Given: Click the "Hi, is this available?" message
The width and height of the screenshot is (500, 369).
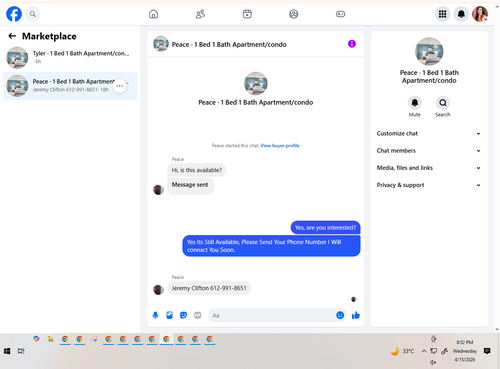Looking at the screenshot, I should (197, 170).
